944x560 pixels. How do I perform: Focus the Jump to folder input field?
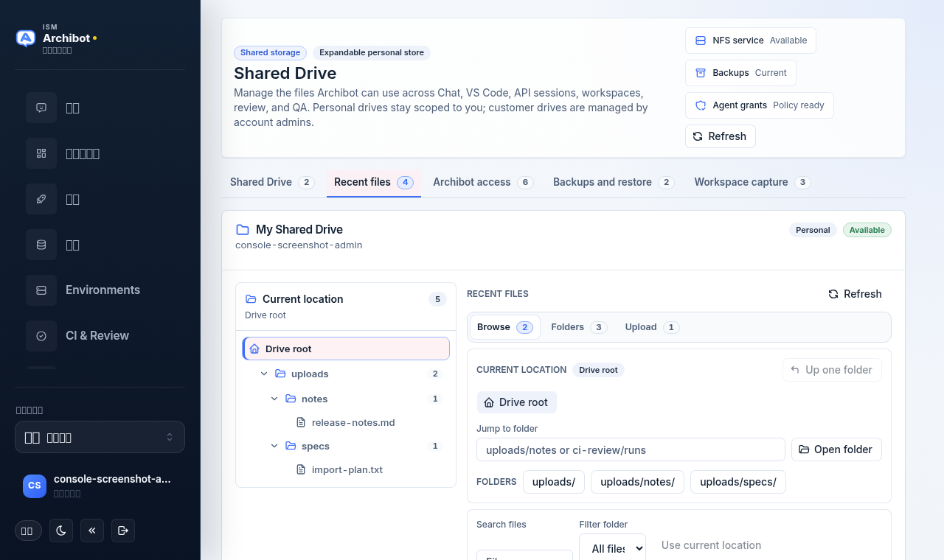[x=631, y=449]
